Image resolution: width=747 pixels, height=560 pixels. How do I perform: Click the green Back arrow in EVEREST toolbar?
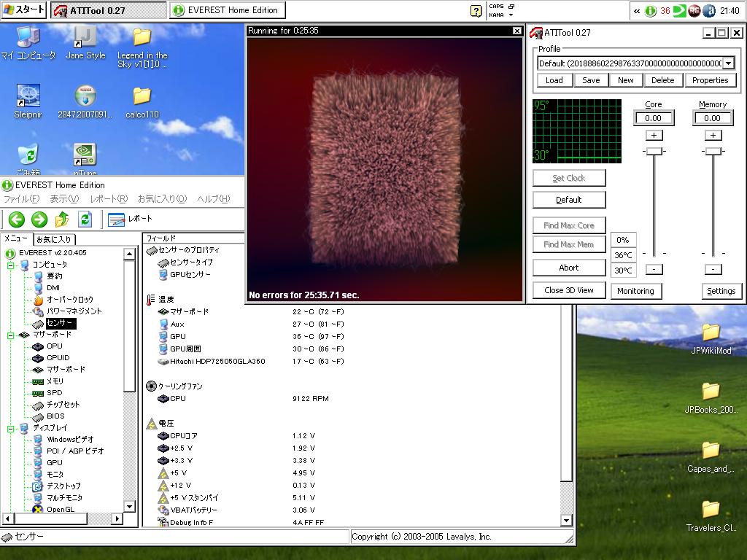[17, 219]
